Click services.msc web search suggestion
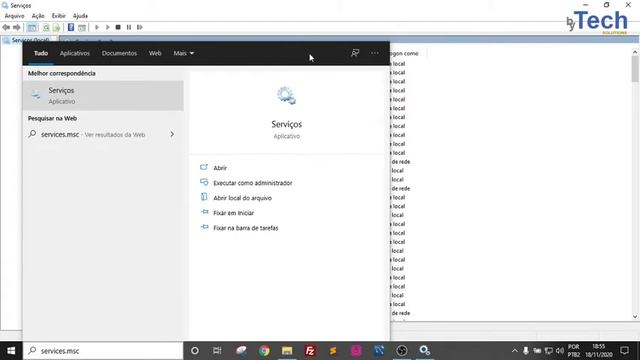Viewport: 640px width, 360px height. [x=93, y=134]
